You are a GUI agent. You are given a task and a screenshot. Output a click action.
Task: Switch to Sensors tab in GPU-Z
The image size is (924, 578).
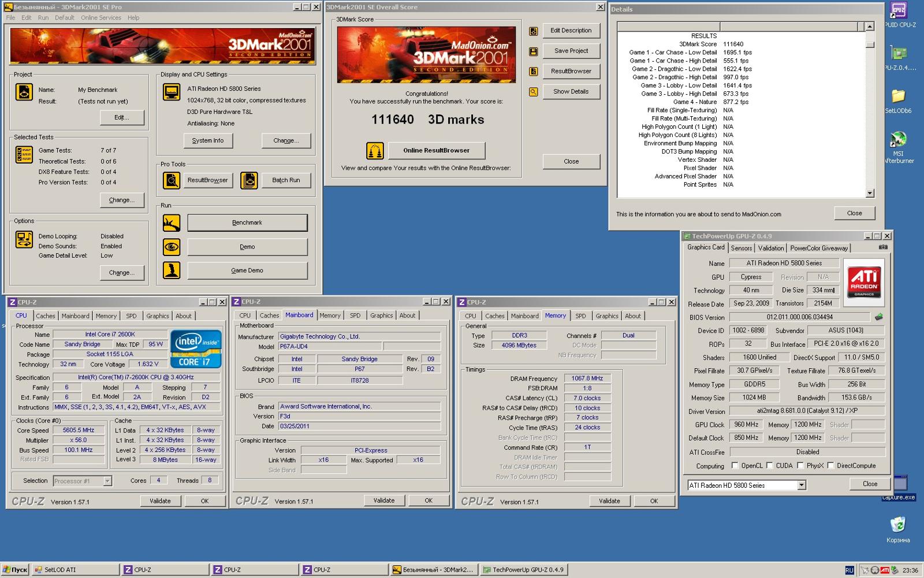pos(742,248)
